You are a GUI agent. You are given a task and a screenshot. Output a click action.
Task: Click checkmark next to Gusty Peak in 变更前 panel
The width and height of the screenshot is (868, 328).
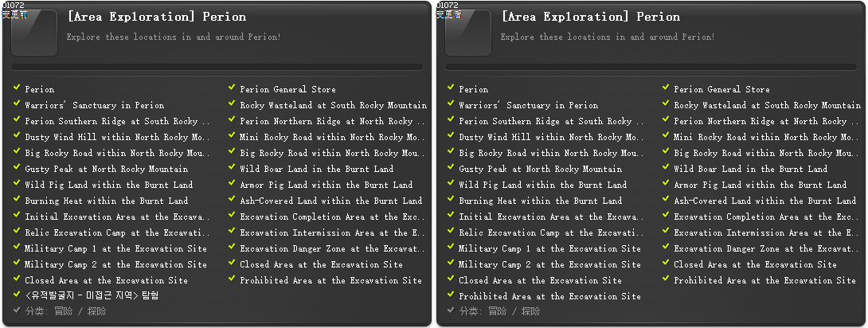click(18, 168)
